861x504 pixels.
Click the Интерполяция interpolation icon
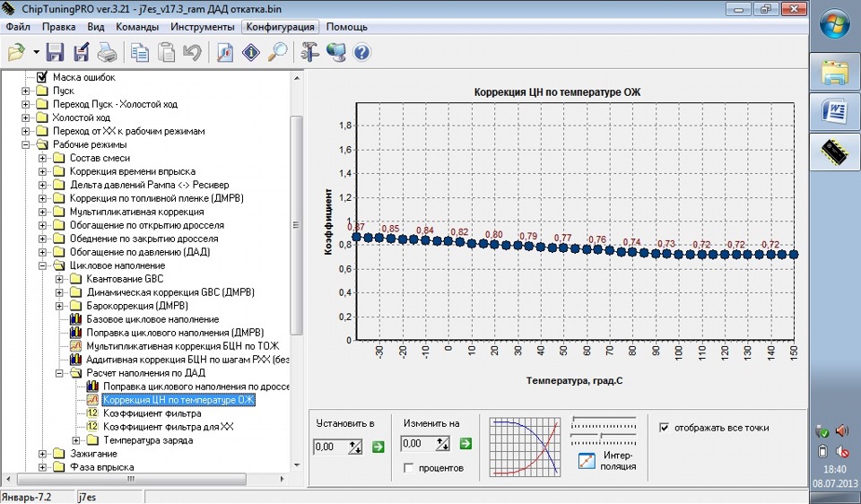pos(587,461)
